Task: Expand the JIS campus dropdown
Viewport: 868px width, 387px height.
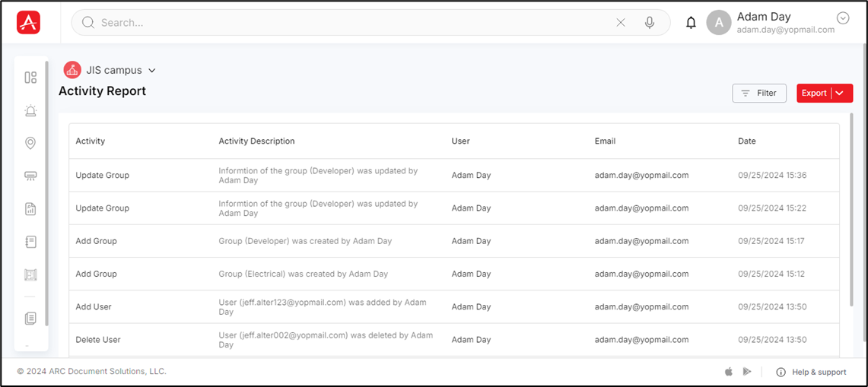Action: click(151, 71)
